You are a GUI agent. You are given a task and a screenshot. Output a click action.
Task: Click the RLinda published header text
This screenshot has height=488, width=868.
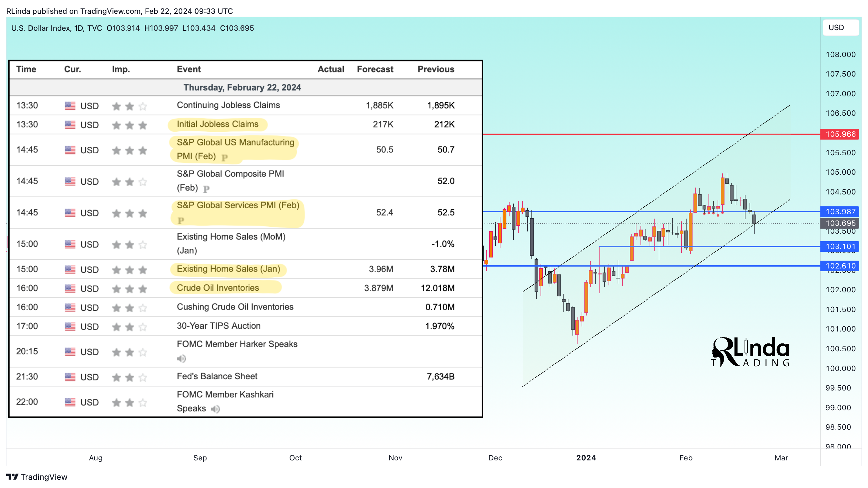(x=120, y=11)
